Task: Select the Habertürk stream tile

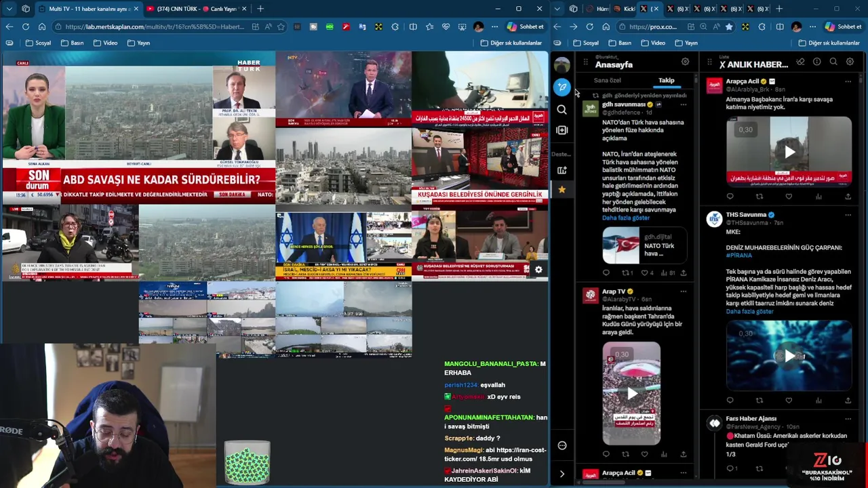Action: click(x=138, y=127)
